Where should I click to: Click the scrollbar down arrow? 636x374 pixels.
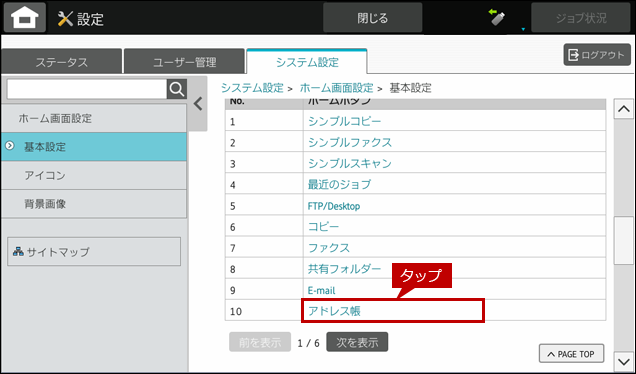point(623,361)
